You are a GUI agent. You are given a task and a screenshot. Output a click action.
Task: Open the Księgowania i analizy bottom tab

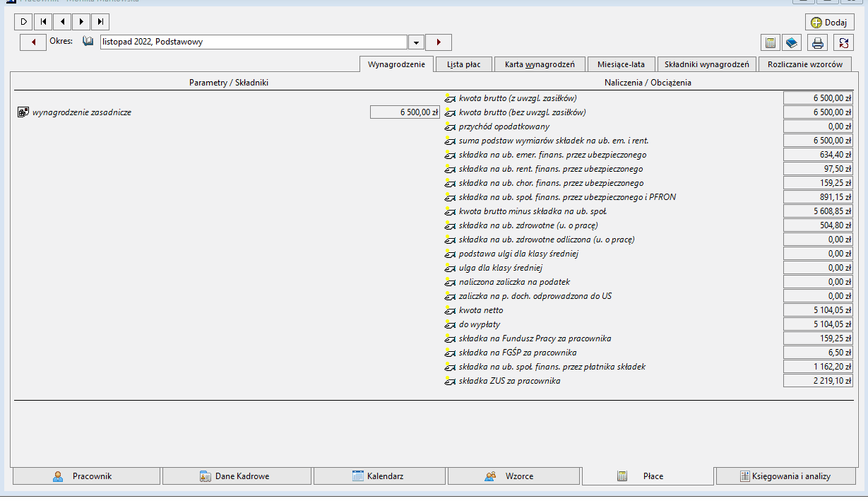point(785,476)
